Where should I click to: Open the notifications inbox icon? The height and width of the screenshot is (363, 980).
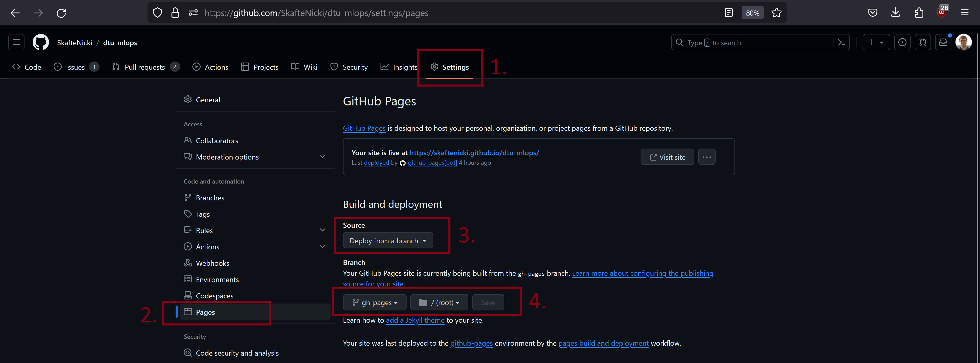point(943,43)
